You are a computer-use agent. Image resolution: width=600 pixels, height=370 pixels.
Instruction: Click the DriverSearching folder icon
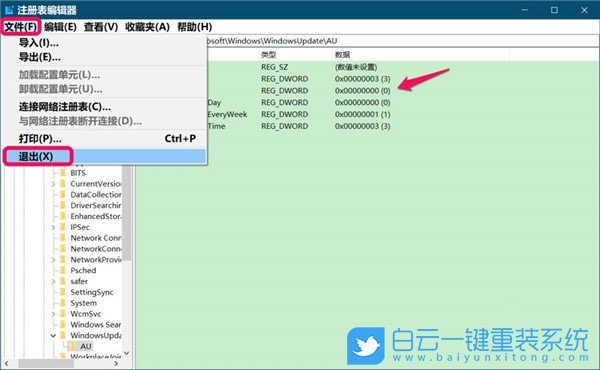point(63,205)
